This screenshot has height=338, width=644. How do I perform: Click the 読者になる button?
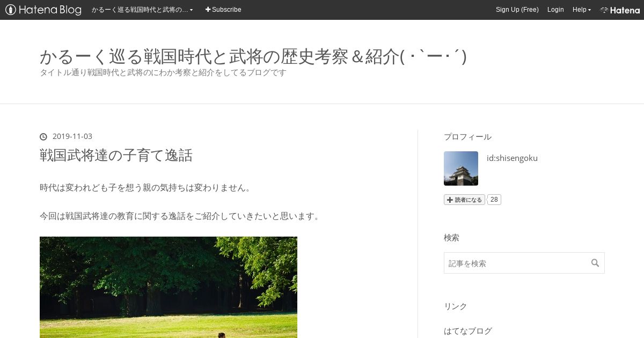click(464, 200)
